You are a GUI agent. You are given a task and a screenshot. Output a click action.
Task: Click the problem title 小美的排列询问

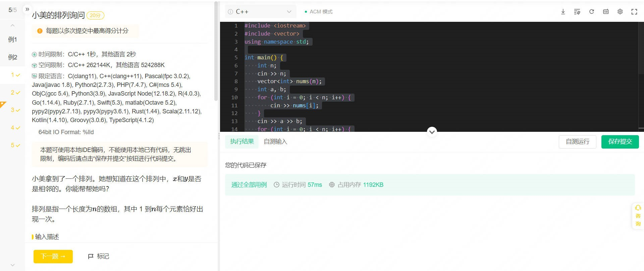[x=58, y=15]
